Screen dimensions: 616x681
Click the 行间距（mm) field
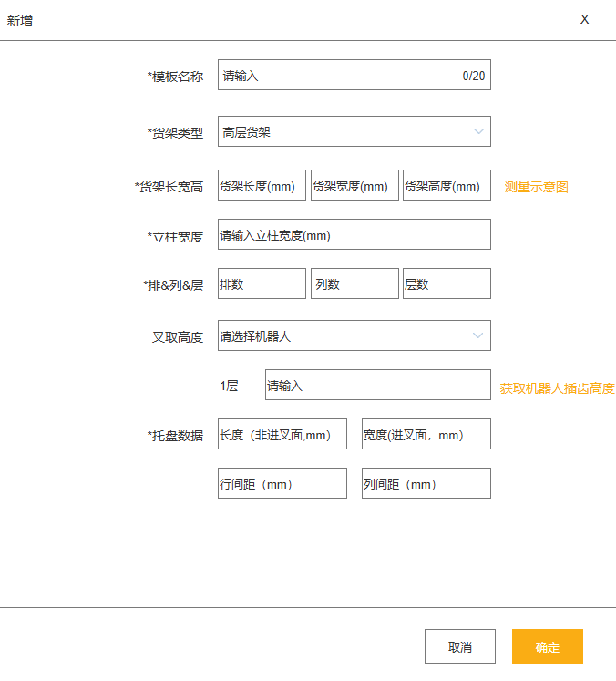tap(282, 483)
